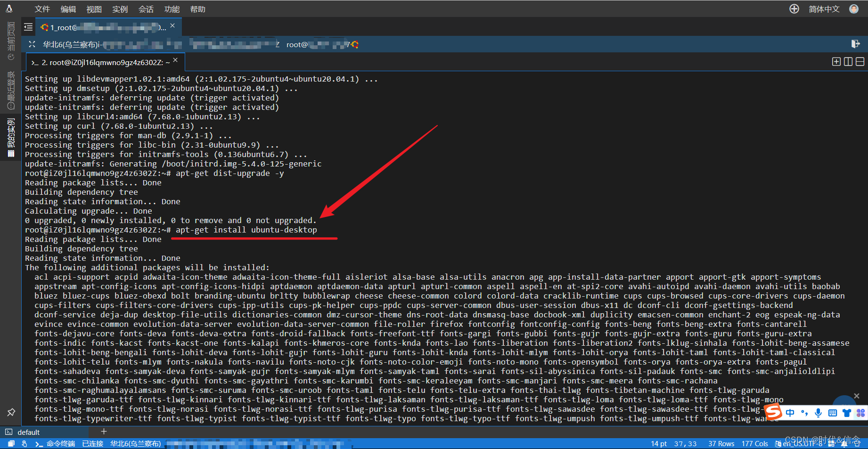The image size is (868, 449).
Task: Click the 177 Cols indicator
Action: pyautogui.click(x=755, y=443)
